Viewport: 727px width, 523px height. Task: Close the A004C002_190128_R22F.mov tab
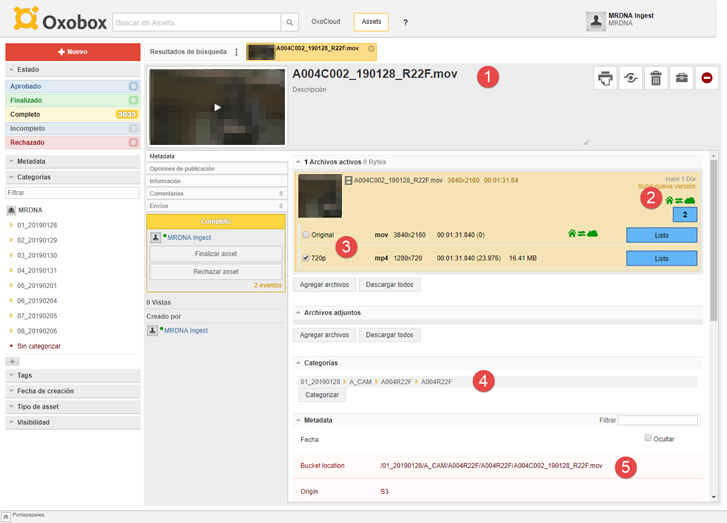click(x=371, y=49)
